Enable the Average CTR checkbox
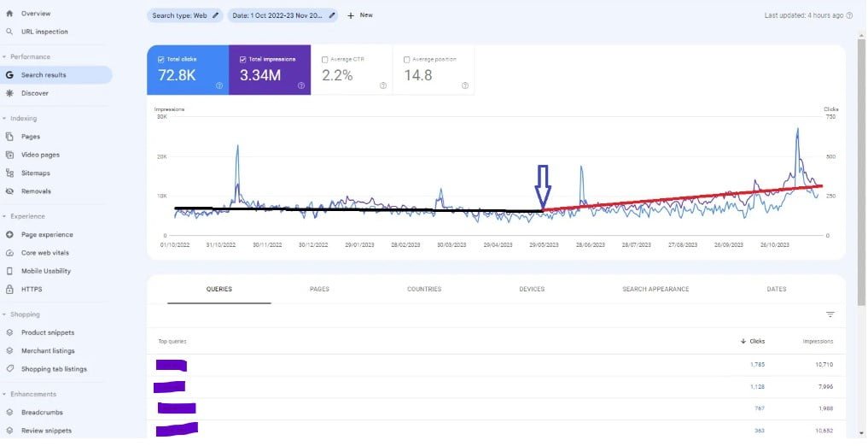Screen dimensions: 868x446 (x=325, y=60)
